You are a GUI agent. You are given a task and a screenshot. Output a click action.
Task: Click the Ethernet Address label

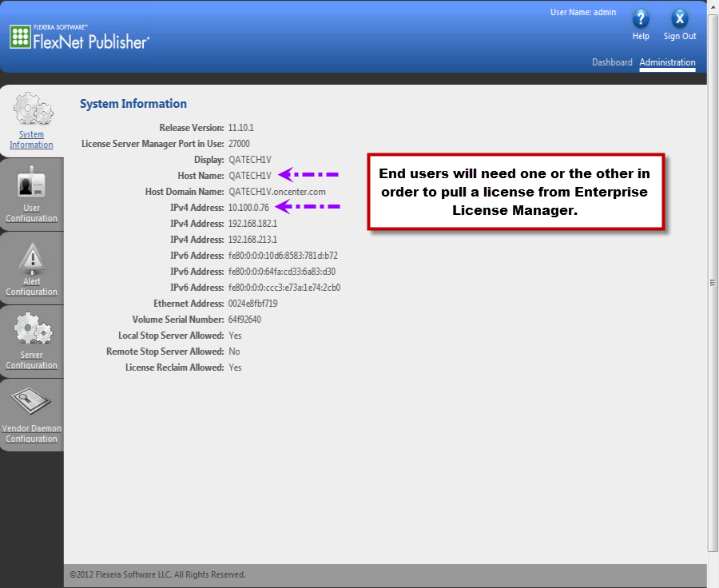tap(189, 304)
